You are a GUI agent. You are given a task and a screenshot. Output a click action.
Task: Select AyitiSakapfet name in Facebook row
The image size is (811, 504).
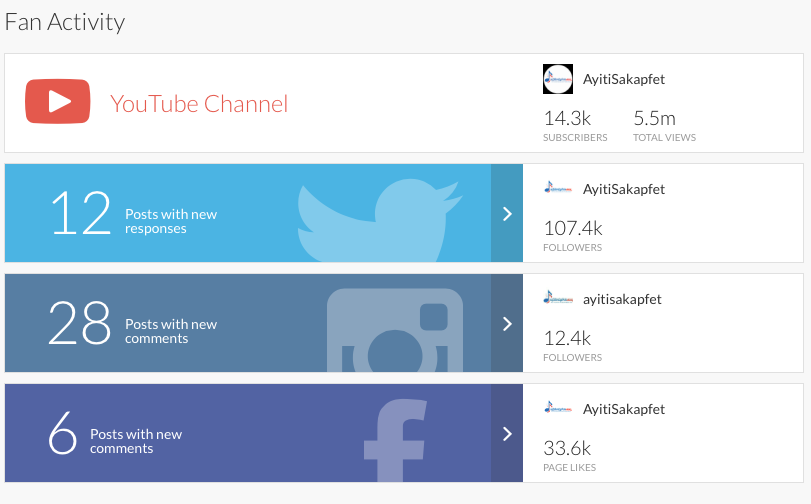point(624,409)
